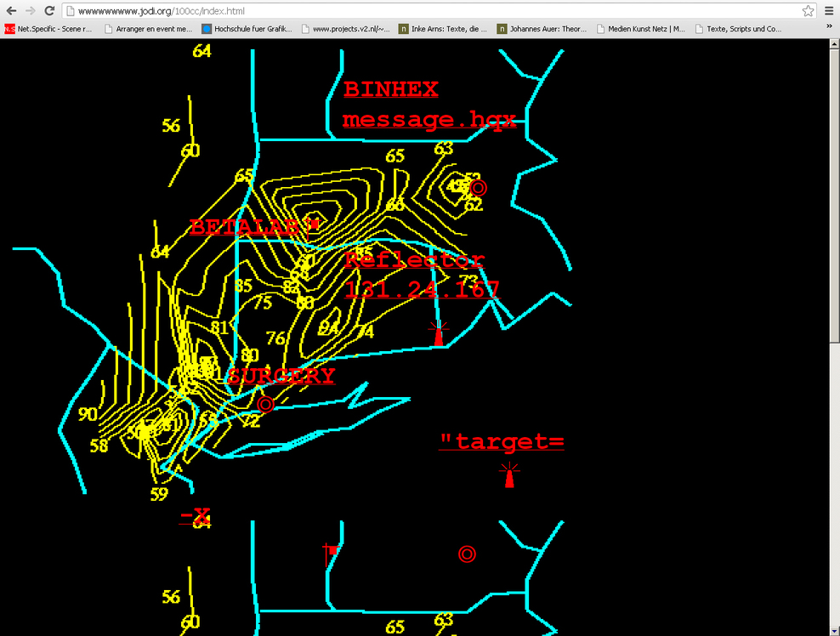Open the SURGERY link

(281, 376)
